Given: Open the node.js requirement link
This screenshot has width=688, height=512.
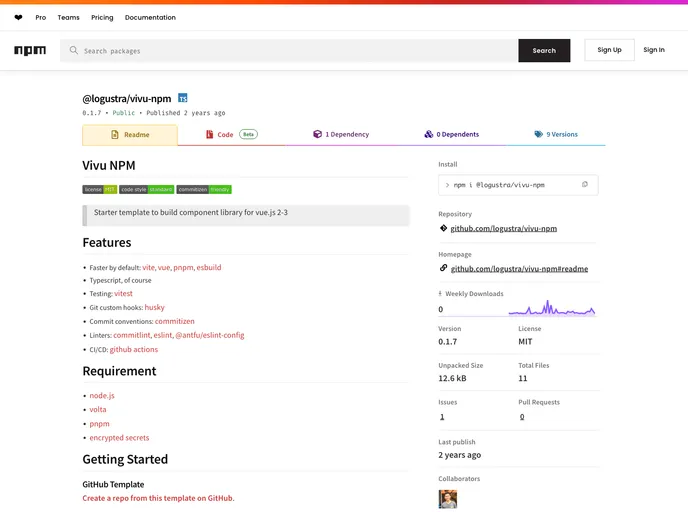Looking at the screenshot, I should tap(102, 396).
